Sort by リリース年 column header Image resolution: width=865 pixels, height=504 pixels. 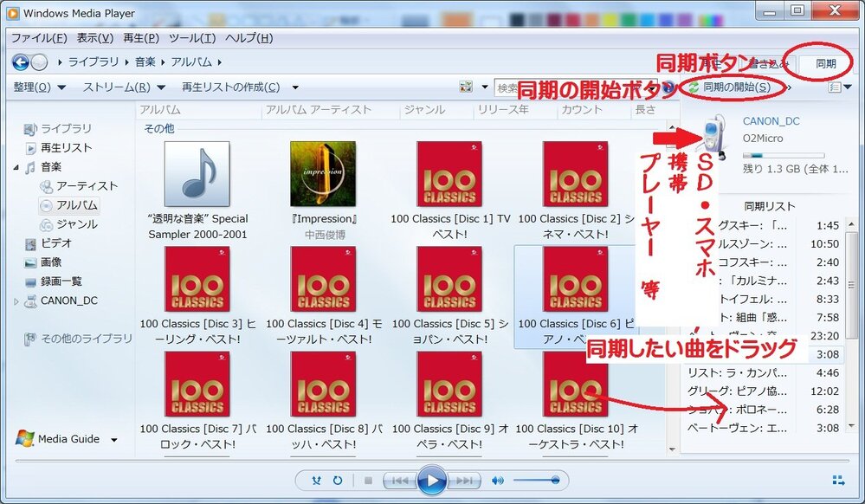(x=516, y=110)
